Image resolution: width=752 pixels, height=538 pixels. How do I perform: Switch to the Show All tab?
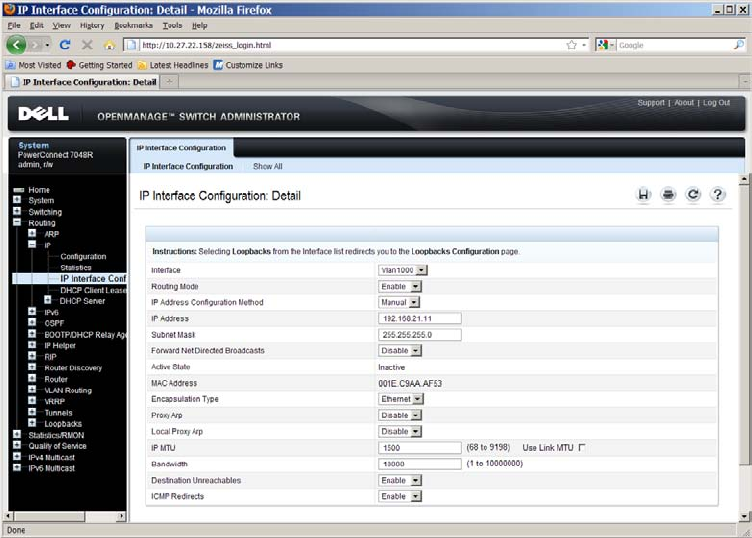pyautogui.click(x=267, y=167)
